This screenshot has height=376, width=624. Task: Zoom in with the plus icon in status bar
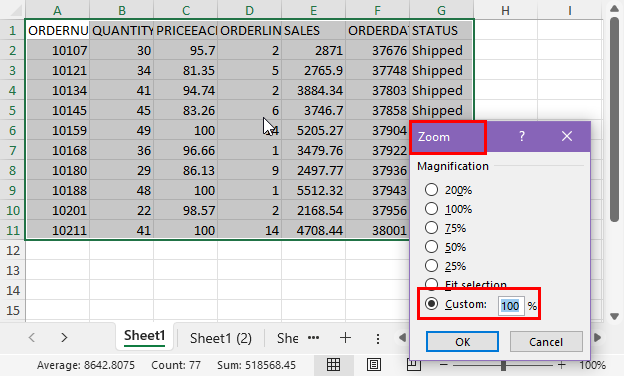[x=562, y=365]
